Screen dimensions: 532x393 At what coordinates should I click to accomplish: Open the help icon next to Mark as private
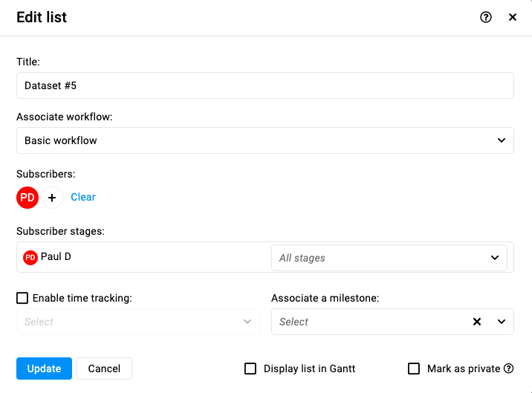(x=508, y=368)
